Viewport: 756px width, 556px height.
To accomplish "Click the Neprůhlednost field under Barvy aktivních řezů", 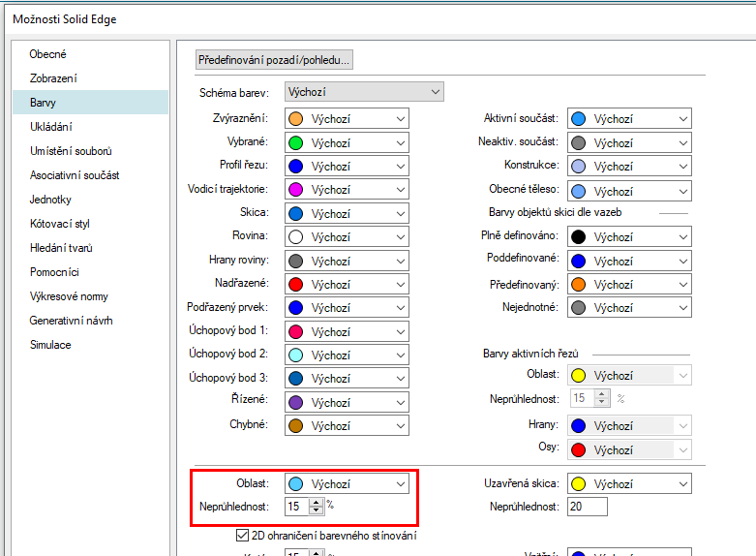I will (583, 398).
